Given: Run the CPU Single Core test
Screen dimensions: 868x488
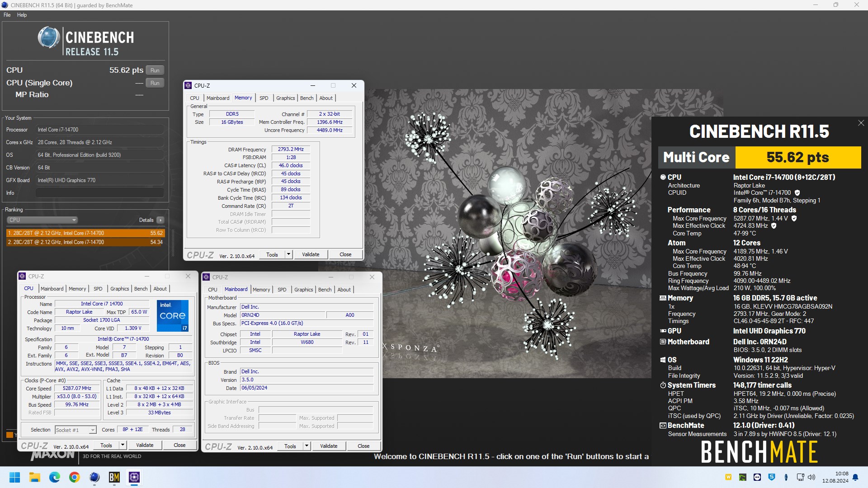Looking at the screenshot, I should 155,83.
